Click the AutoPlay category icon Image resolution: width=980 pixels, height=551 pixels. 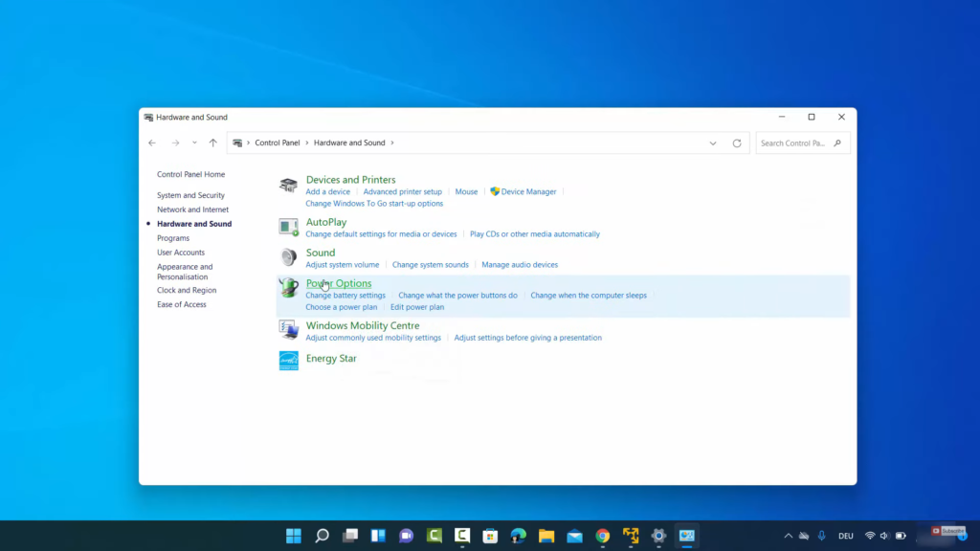pyautogui.click(x=288, y=227)
